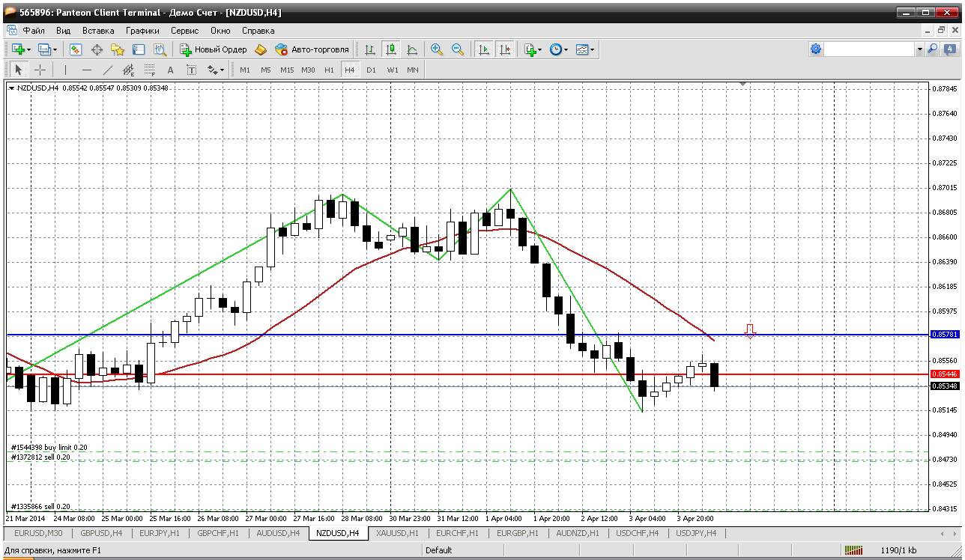
Task: Open the notifications chat bubble icon
Action: point(950,49)
